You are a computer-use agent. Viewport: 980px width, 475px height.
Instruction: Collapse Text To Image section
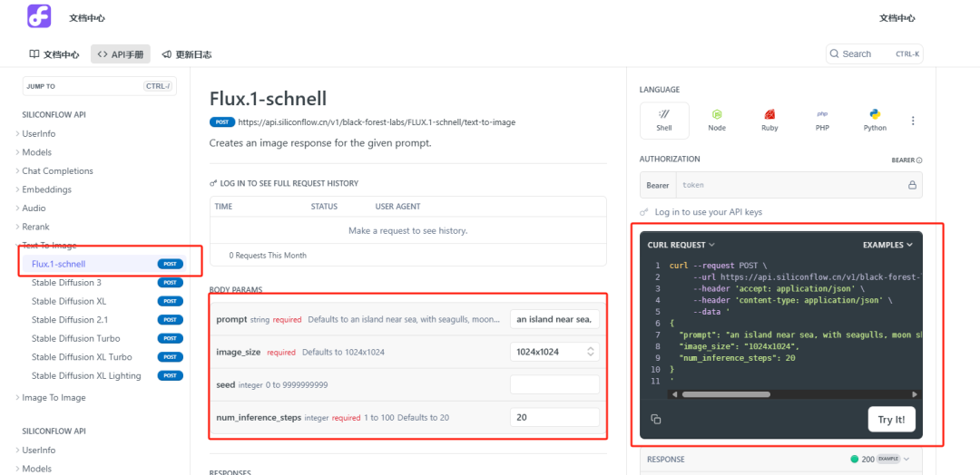49,246
